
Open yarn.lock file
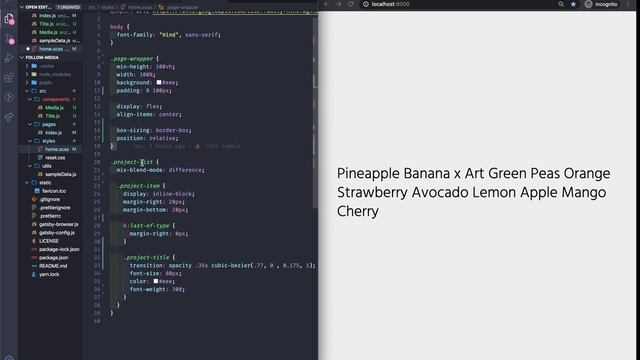(49, 274)
